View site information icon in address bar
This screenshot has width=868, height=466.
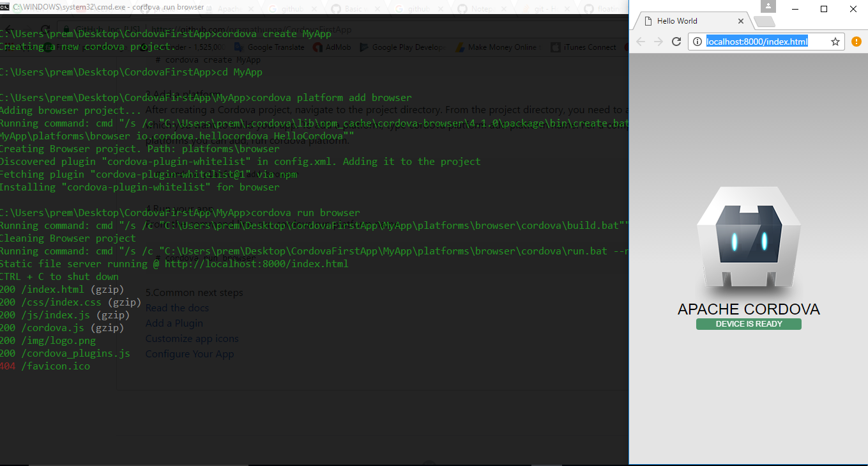[x=698, y=42]
